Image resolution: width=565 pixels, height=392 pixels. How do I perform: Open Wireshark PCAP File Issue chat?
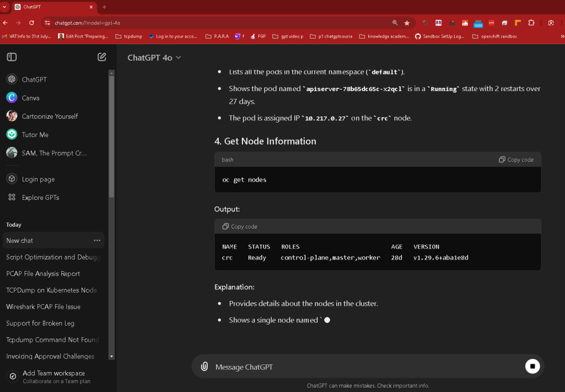(x=54, y=306)
